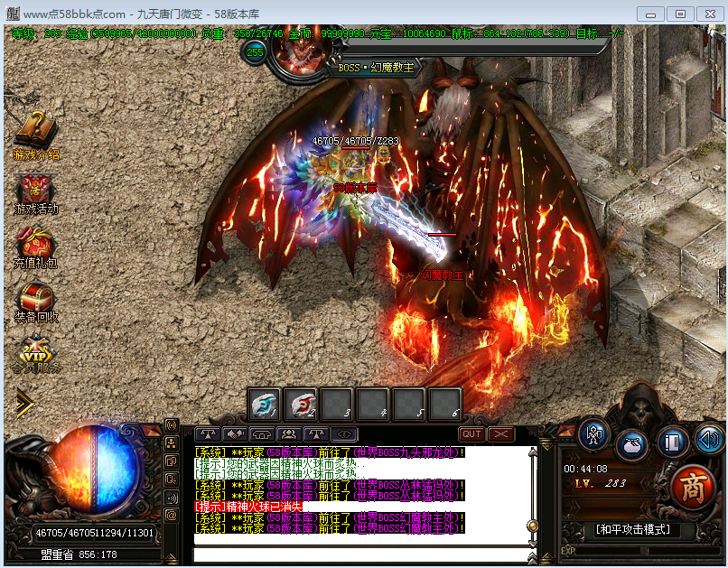The image size is (728, 568).
Task: Click the telephone-shaped chat toolbar button
Action: [262, 434]
